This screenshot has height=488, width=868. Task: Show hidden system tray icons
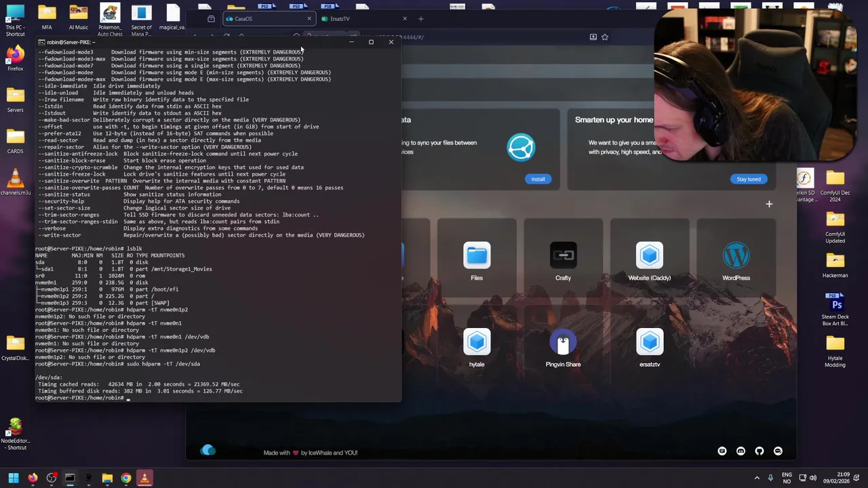[757, 479]
